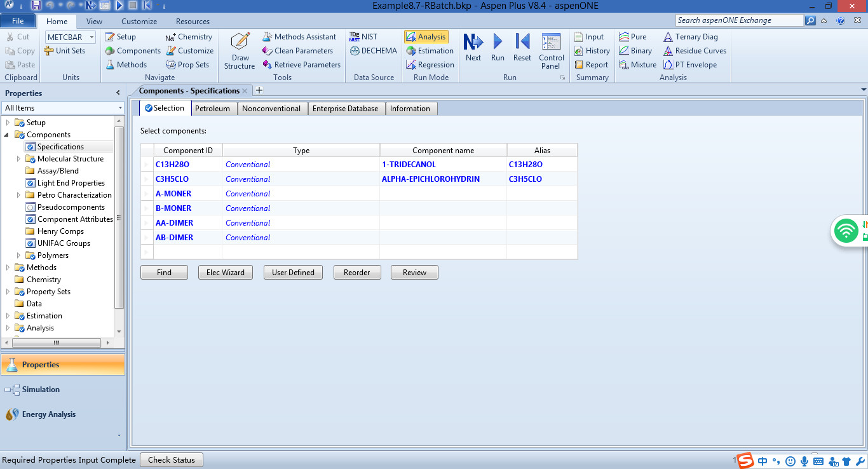Open NIST data source
Screen dimensions: 868x469
(x=363, y=37)
